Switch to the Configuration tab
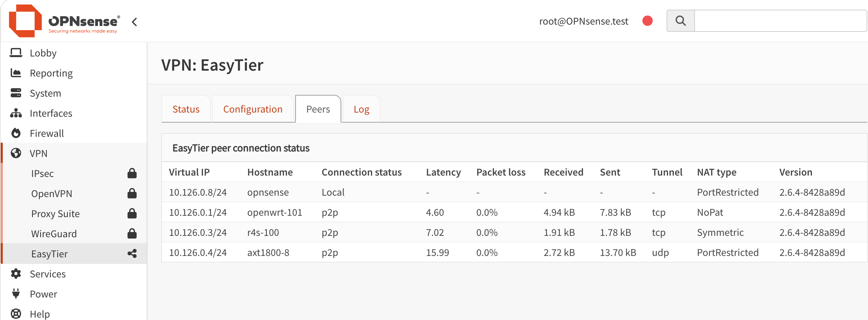 pyautogui.click(x=253, y=109)
